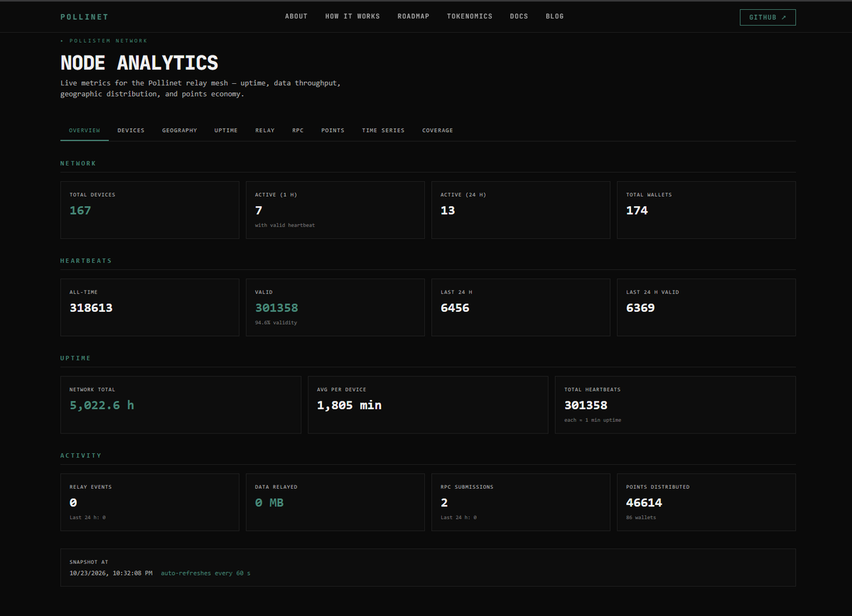This screenshot has height=616, width=852.
Task: Click the Relay Events value 0
Action: click(x=73, y=503)
